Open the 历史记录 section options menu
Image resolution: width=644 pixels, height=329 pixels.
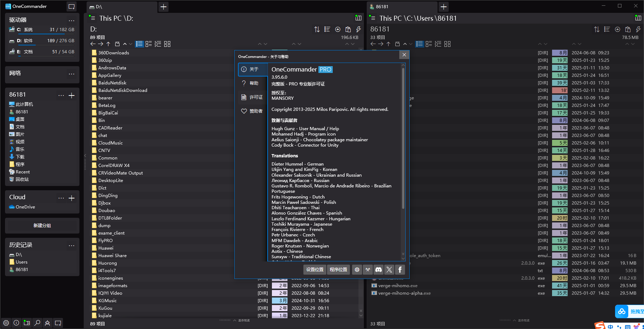point(72,245)
